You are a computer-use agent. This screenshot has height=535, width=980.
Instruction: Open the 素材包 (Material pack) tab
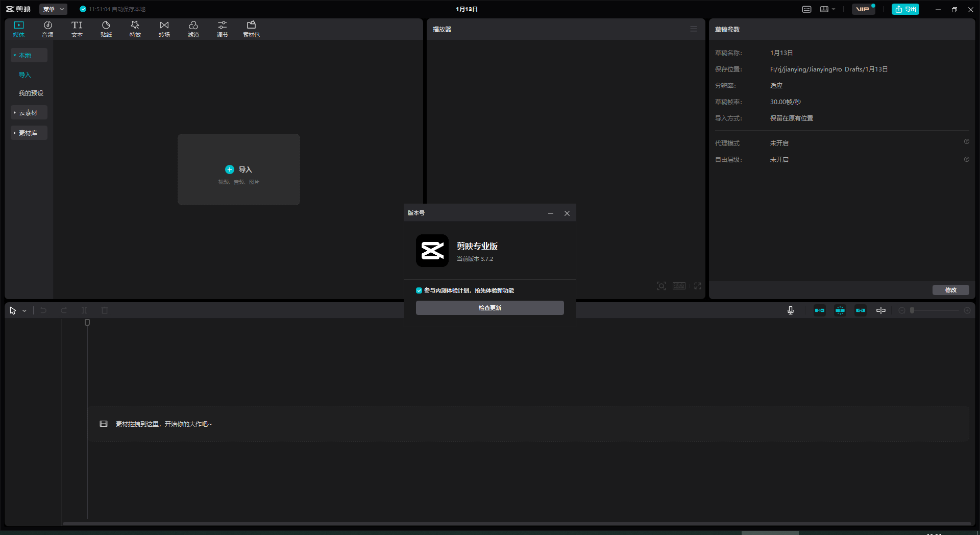click(x=251, y=29)
